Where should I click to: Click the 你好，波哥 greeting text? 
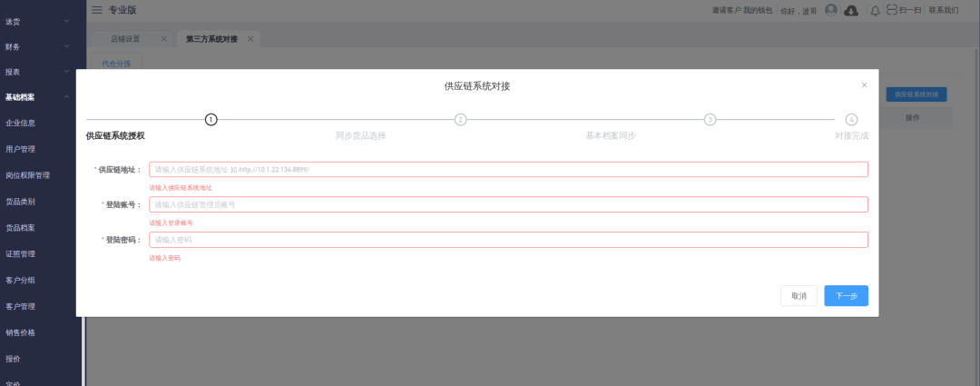799,11
